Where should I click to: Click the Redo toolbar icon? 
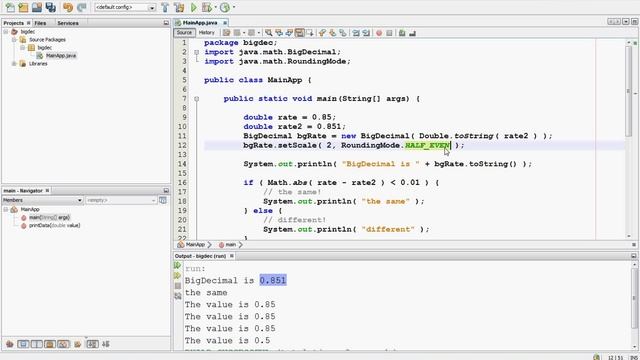[82, 7]
